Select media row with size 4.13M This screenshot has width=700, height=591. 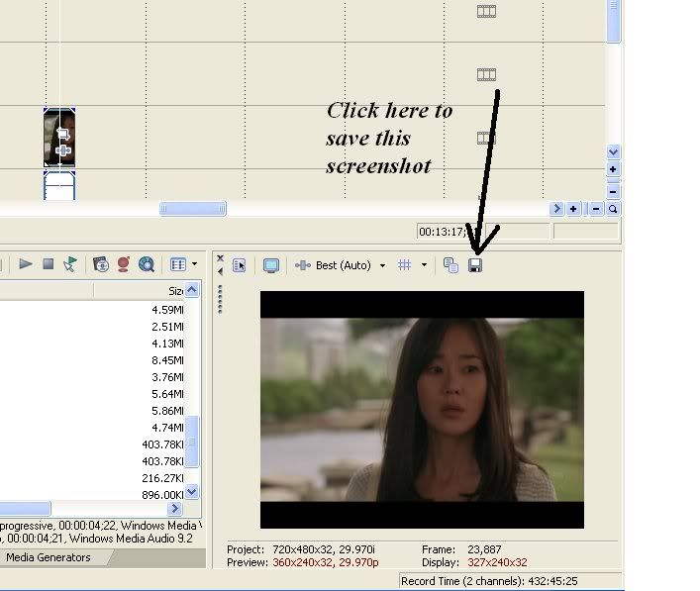tap(91, 344)
